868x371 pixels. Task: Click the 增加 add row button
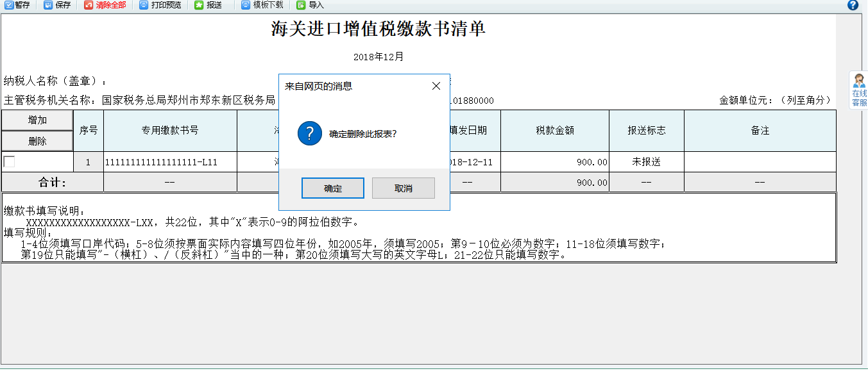(38, 120)
